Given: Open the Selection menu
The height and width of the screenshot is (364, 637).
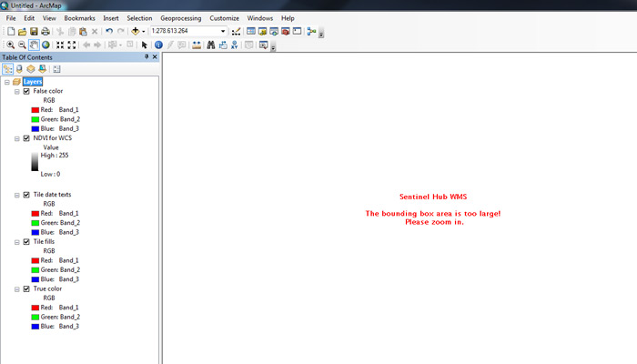Looking at the screenshot, I should (139, 18).
